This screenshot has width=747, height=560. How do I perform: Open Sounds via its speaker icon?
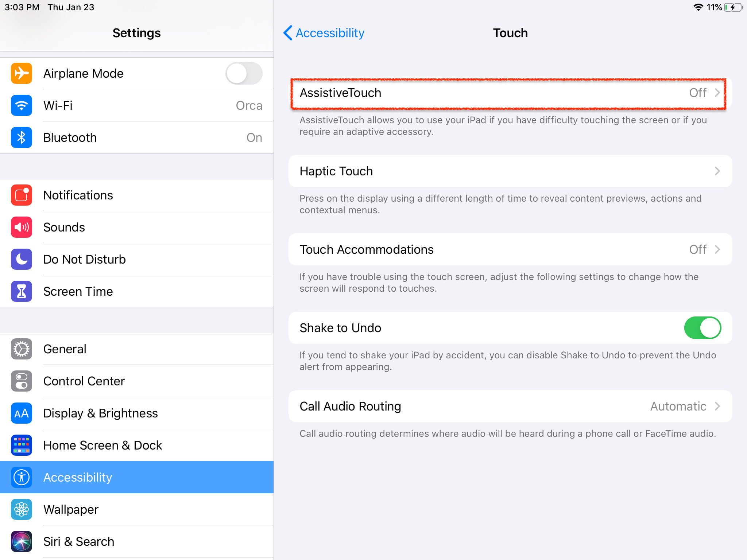(22, 227)
